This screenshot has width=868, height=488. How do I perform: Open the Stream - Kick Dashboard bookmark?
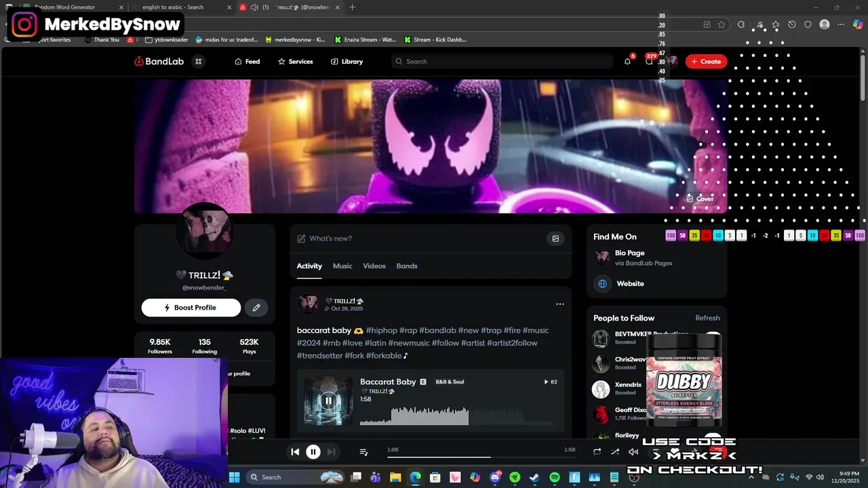point(435,40)
